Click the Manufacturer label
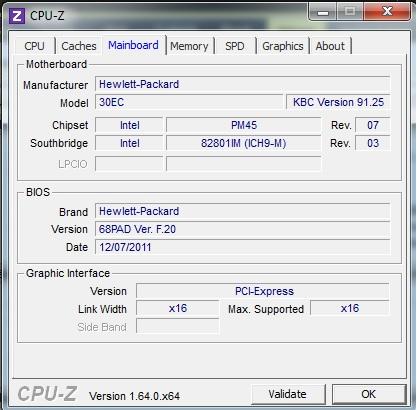The image size is (417, 410). 56,85
